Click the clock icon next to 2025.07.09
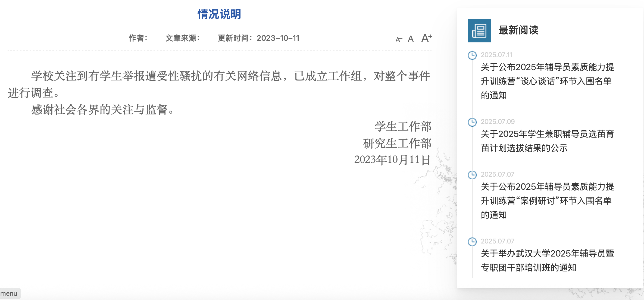The height and width of the screenshot is (300, 644). point(472,122)
